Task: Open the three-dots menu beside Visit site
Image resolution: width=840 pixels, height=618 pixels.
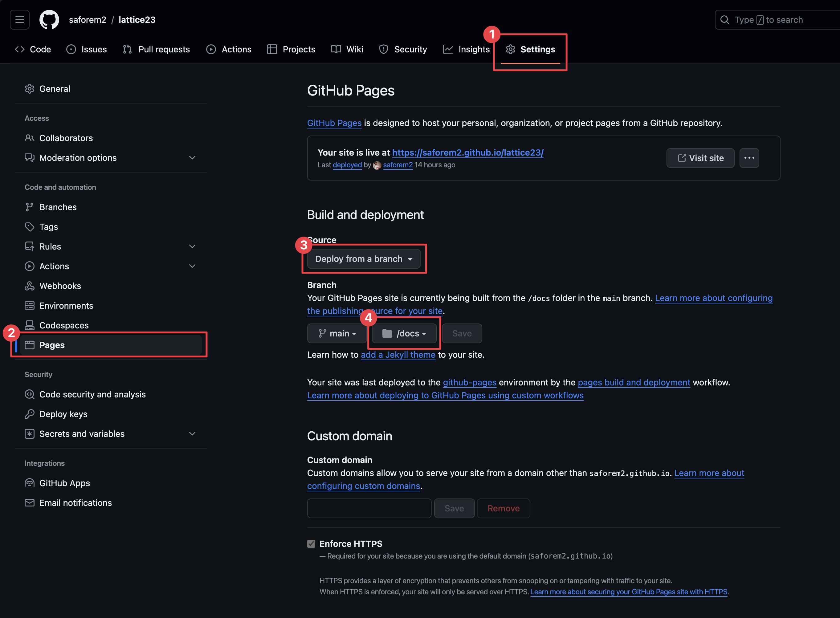Action: click(749, 158)
